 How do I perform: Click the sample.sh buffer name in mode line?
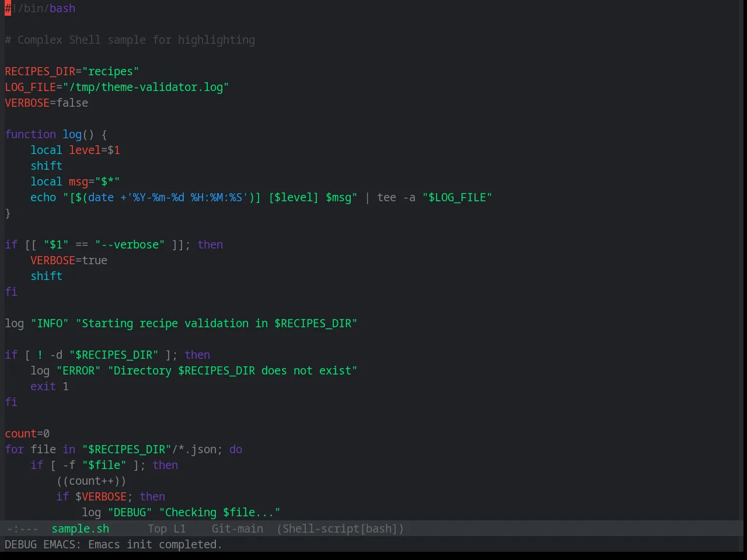coord(80,528)
